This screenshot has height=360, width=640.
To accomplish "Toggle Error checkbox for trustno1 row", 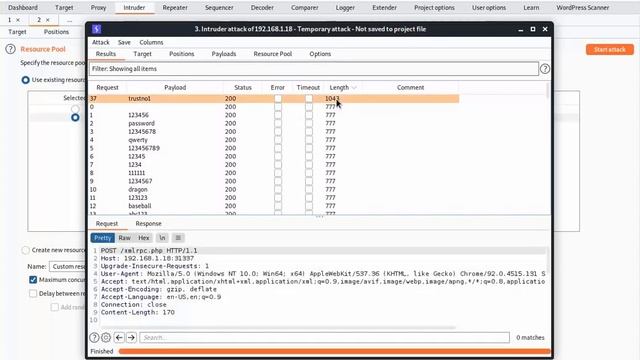I will (278, 98).
